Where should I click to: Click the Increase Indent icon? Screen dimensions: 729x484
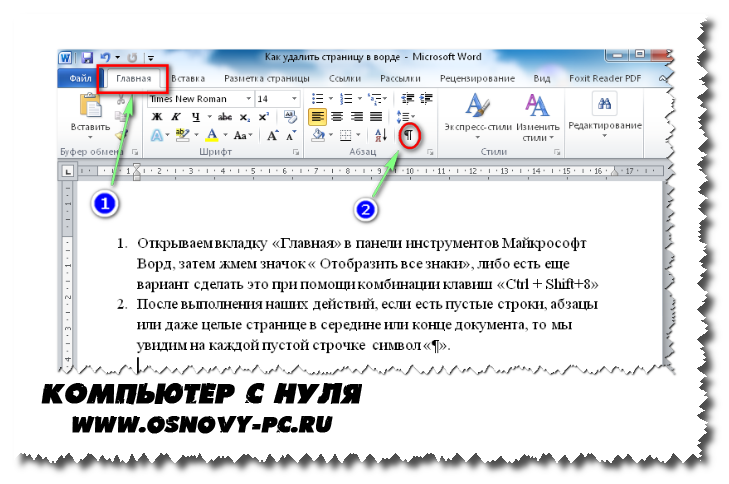click(x=426, y=99)
